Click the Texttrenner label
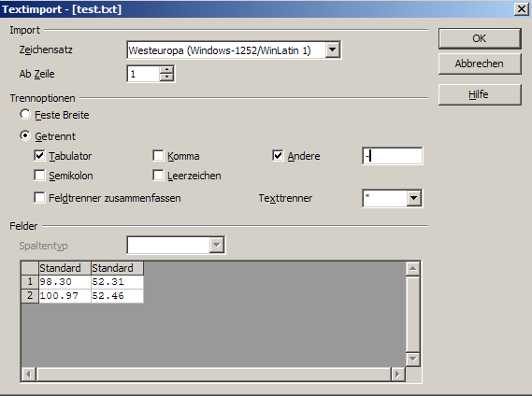This screenshot has height=396, width=532. pyautogui.click(x=285, y=198)
